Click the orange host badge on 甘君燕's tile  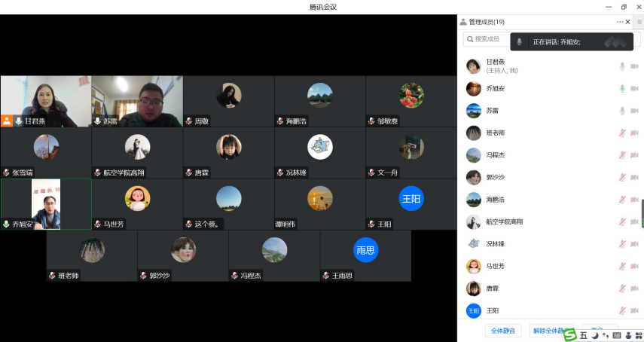[x=7, y=121]
